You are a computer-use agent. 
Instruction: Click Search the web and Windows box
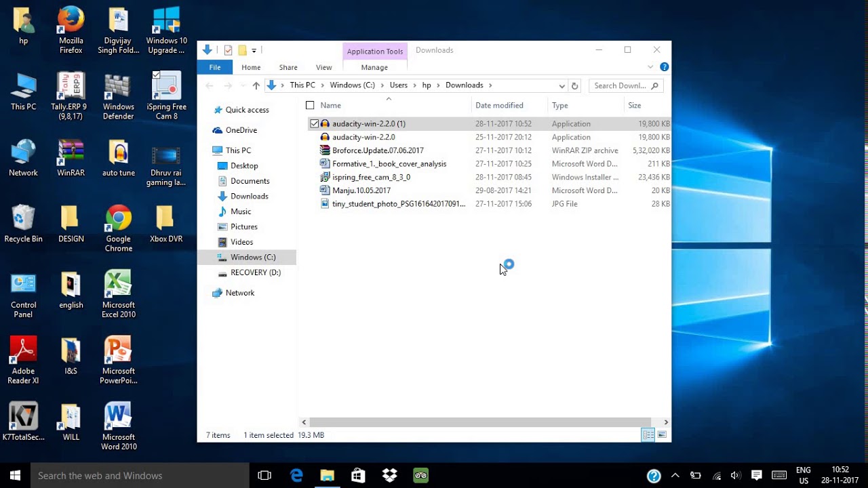click(140, 476)
